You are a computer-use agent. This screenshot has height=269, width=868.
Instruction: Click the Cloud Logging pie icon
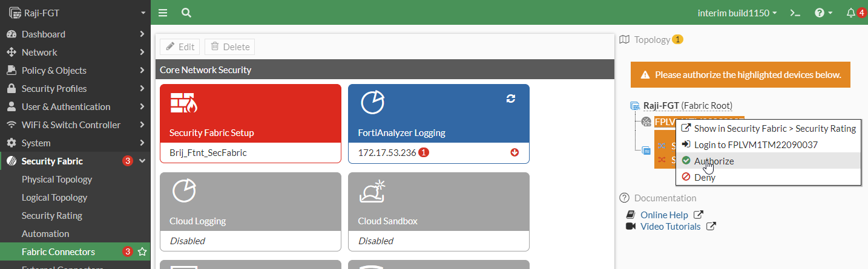pyautogui.click(x=184, y=191)
